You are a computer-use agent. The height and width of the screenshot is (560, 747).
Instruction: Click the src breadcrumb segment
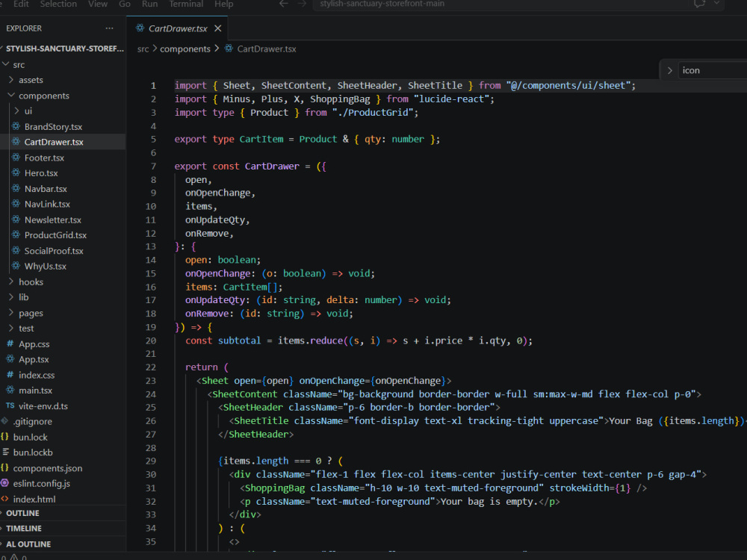click(x=143, y=49)
